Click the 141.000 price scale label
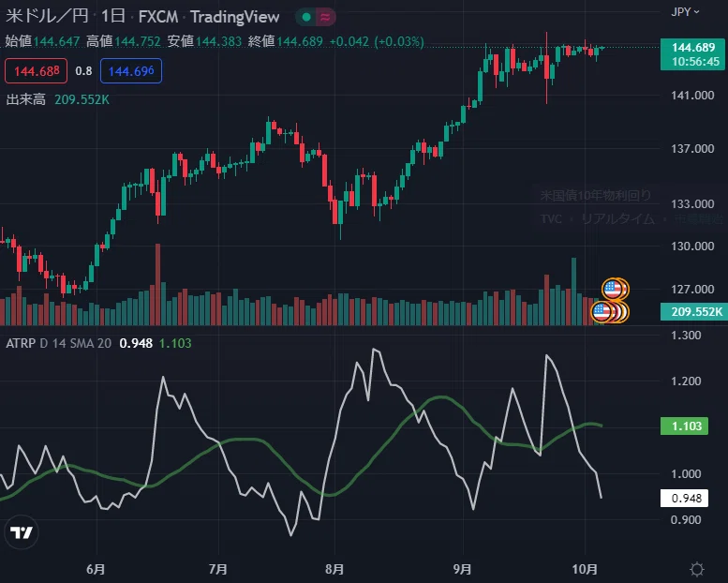Viewport: 728px width, 583px height. click(692, 96)
